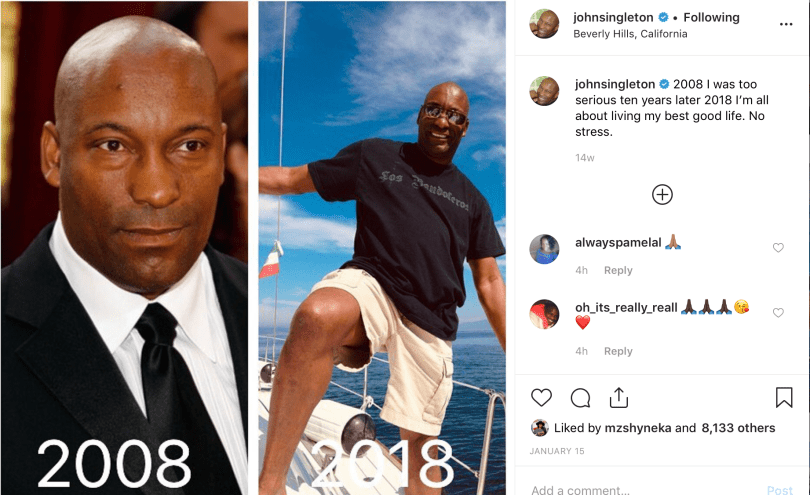Screen dimensions: 810x495
Task: Like the alwayspamelal comment
Action: click(x=778, y=248)
